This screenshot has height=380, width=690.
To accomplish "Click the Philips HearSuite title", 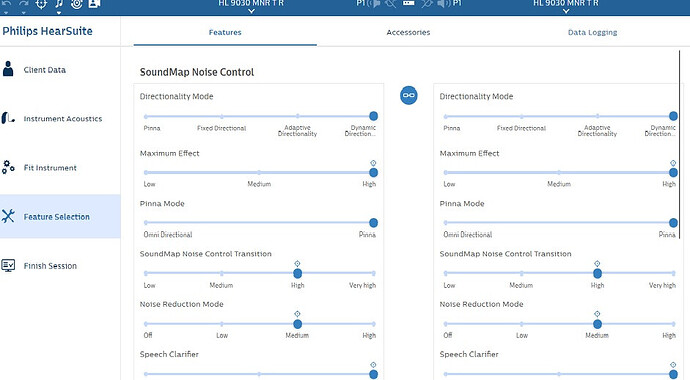I will tap(48, 31).
